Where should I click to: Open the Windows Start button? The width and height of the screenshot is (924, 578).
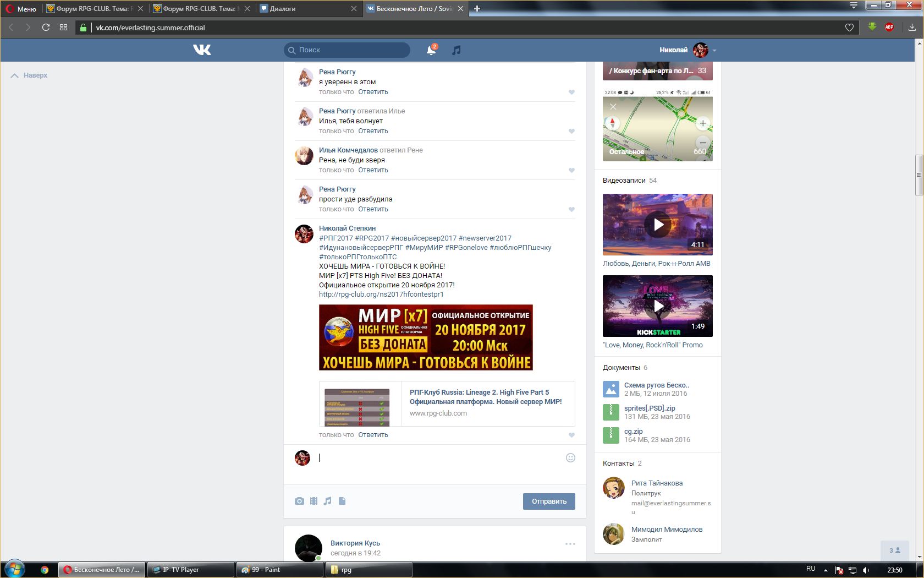click(15, 570)
